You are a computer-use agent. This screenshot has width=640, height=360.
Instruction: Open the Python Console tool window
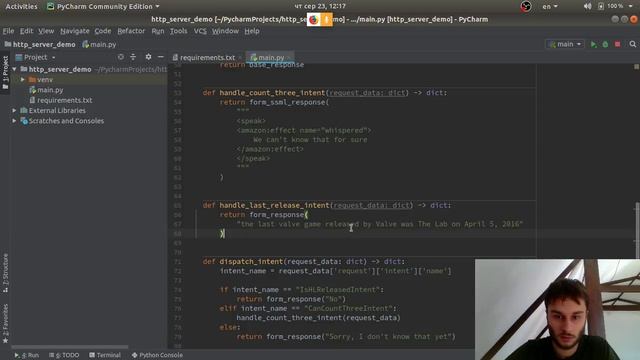[x=157, y=355]
